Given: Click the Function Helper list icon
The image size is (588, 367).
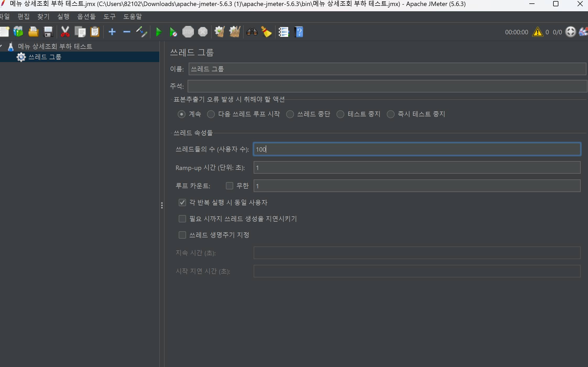Looking at the screenshot, I should [284, 32].
